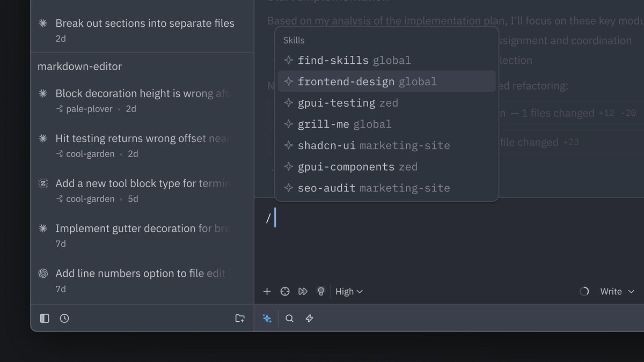Image resolution: width=644 pixels, height=362 pixels.
Task: Open thread Break out sections into separate files
Action: [x=142, y=31]
